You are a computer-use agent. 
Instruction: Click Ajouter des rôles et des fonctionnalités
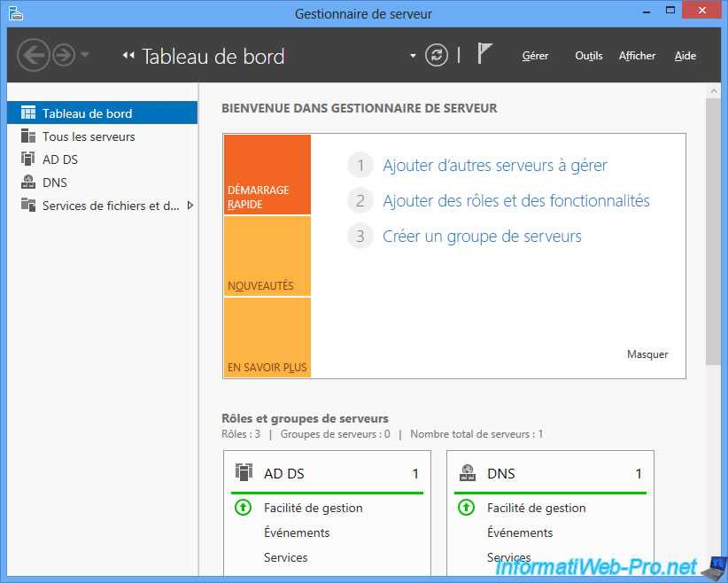coord(516,200)
